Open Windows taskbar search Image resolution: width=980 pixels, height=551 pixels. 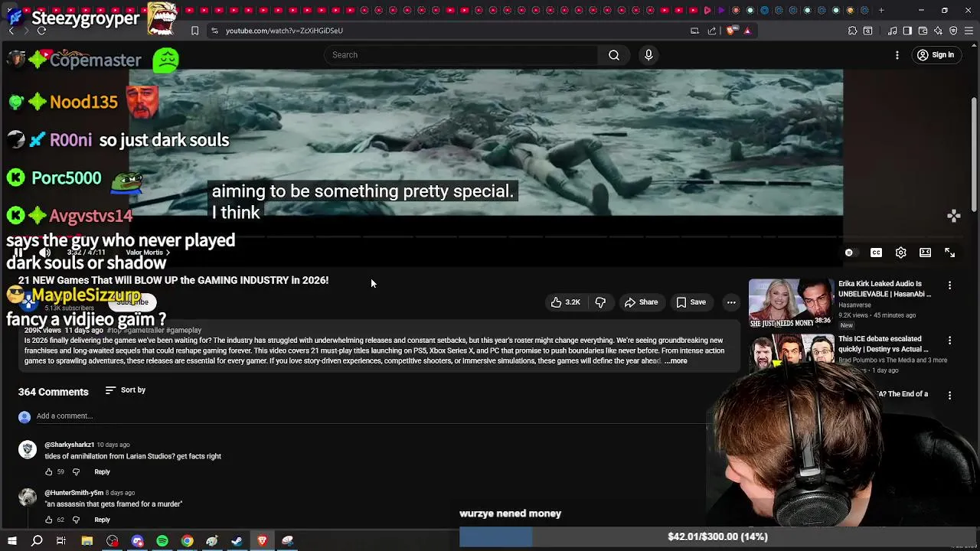(37, 541)
